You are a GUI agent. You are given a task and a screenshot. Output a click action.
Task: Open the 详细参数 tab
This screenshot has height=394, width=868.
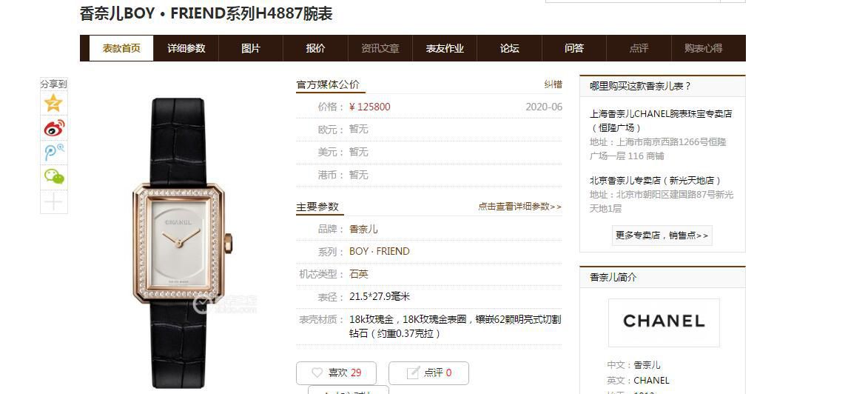[186, 48]
